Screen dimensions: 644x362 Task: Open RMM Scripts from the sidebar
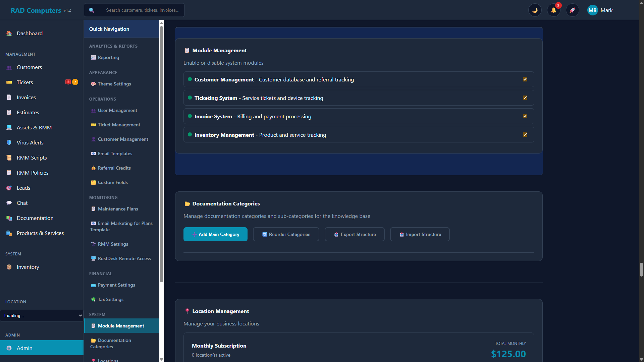31,158
